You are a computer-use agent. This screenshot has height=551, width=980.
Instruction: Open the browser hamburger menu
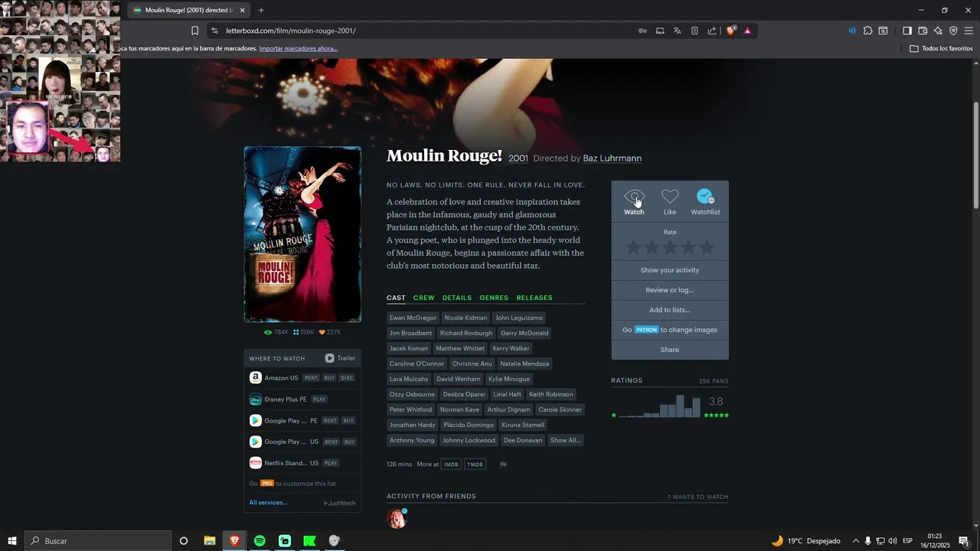click(x=969, y=31)
